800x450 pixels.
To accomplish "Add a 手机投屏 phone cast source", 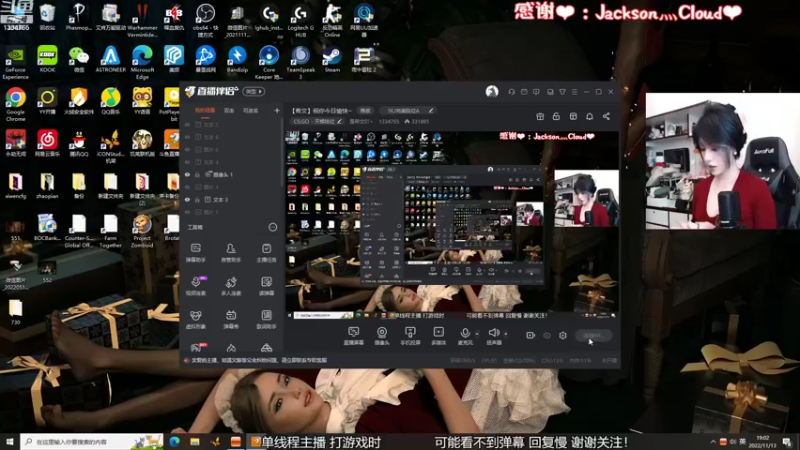I will pyautogui.click(x=410, y=336).
